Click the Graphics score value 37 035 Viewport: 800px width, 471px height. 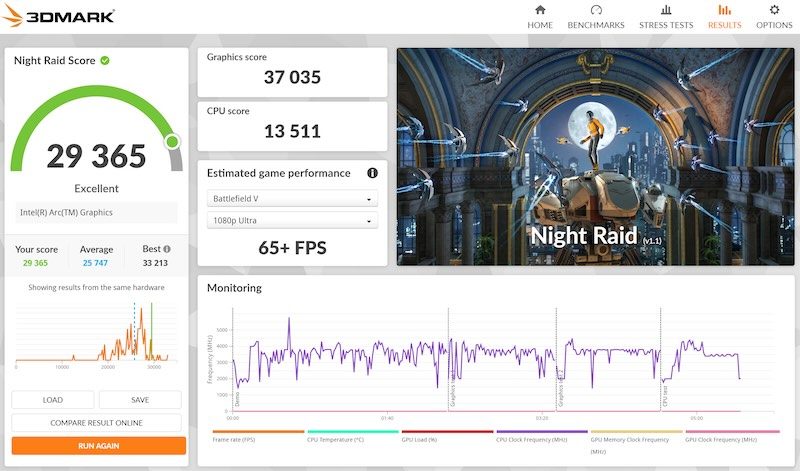[x=292, y=77]
